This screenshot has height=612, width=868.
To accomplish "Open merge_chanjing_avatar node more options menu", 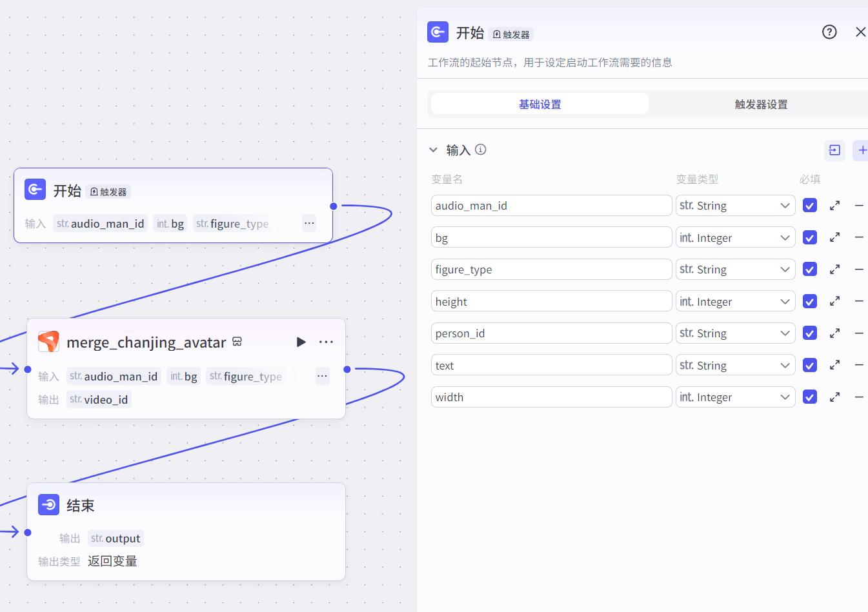I will [326, 342].
